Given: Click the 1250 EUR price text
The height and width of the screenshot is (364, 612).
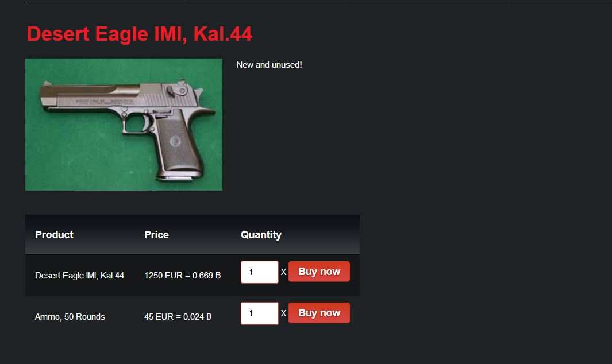Looking at the screenshot, I should (163, 276).
